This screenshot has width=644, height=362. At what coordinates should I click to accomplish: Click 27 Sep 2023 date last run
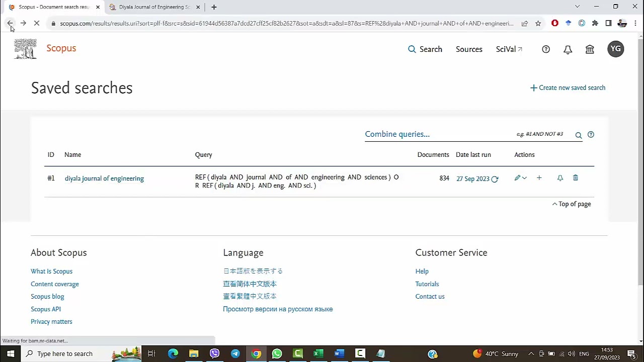pos(472,179)
